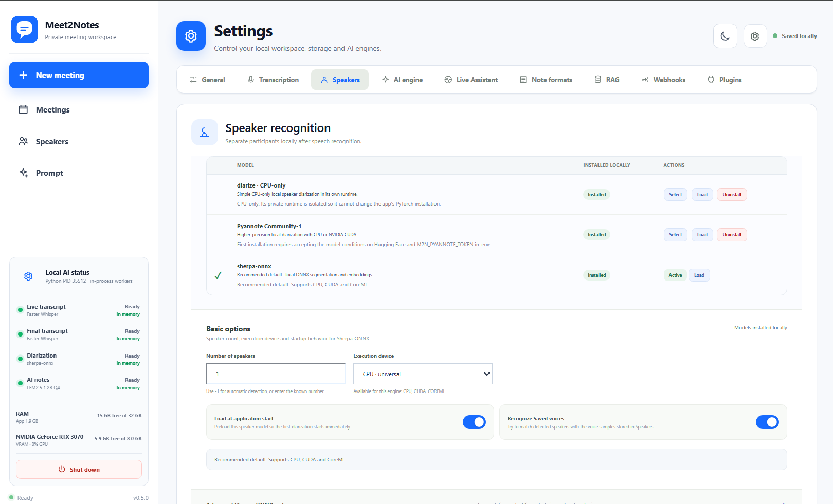
Task: Switch to dark mode via moon icon
Action: point(725,36)
